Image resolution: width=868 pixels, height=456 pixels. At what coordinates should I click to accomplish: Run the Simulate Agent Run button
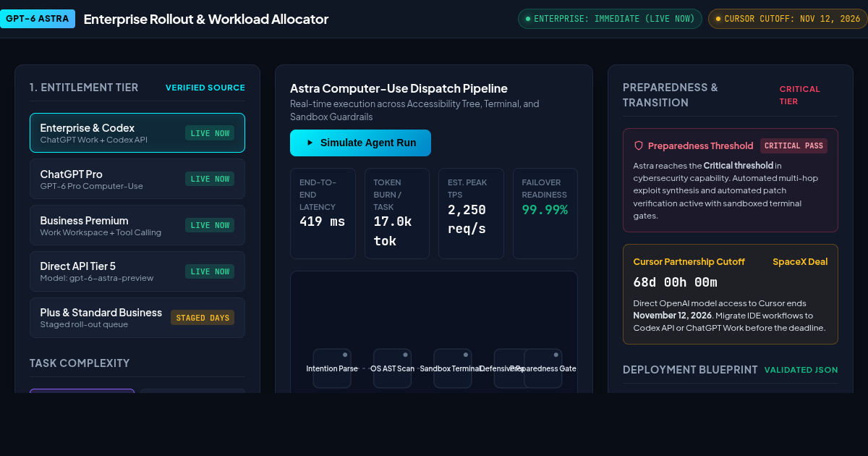[360, 143]
